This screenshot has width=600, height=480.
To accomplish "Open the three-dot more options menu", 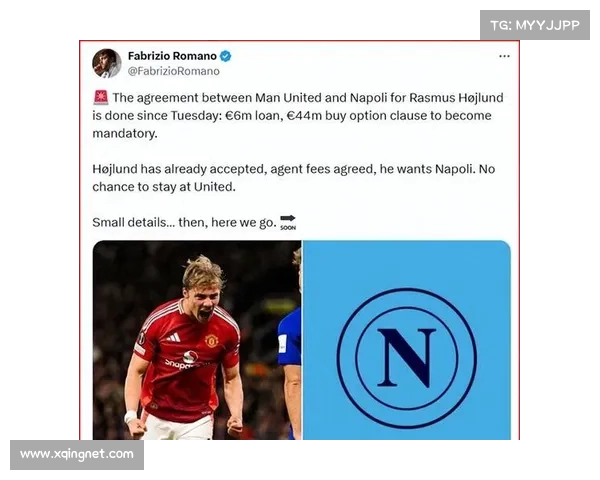I will tap(504, 56).
